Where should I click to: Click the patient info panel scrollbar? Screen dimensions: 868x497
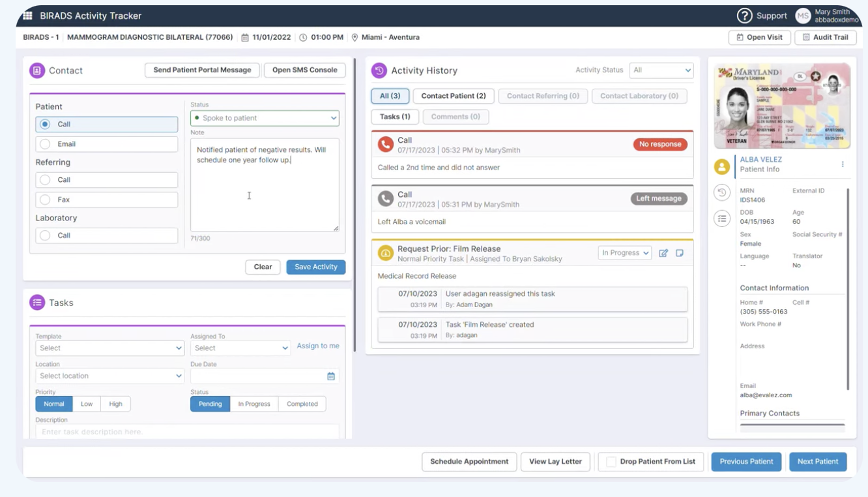848,290
